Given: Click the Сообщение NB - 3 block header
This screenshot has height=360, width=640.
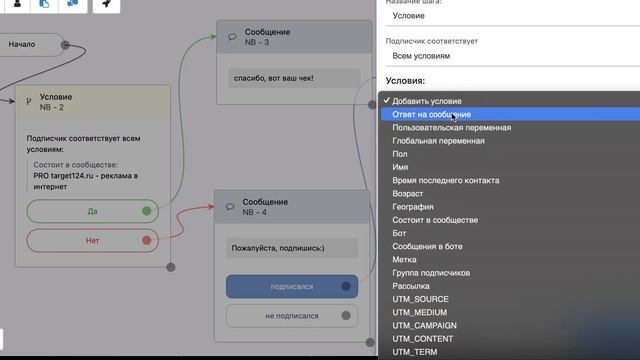Looking at the screenshot, I should [x=294, y=37].
